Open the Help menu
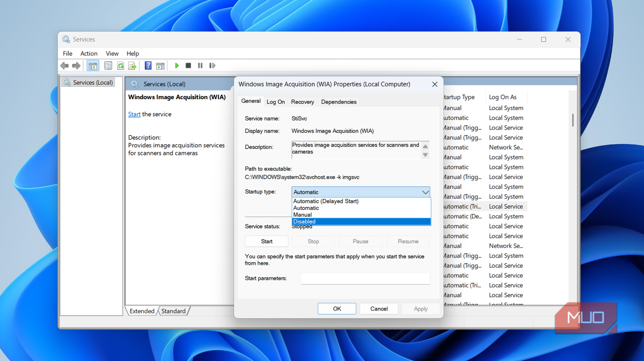Screen dimensions: 644x361 pos(133,54)
